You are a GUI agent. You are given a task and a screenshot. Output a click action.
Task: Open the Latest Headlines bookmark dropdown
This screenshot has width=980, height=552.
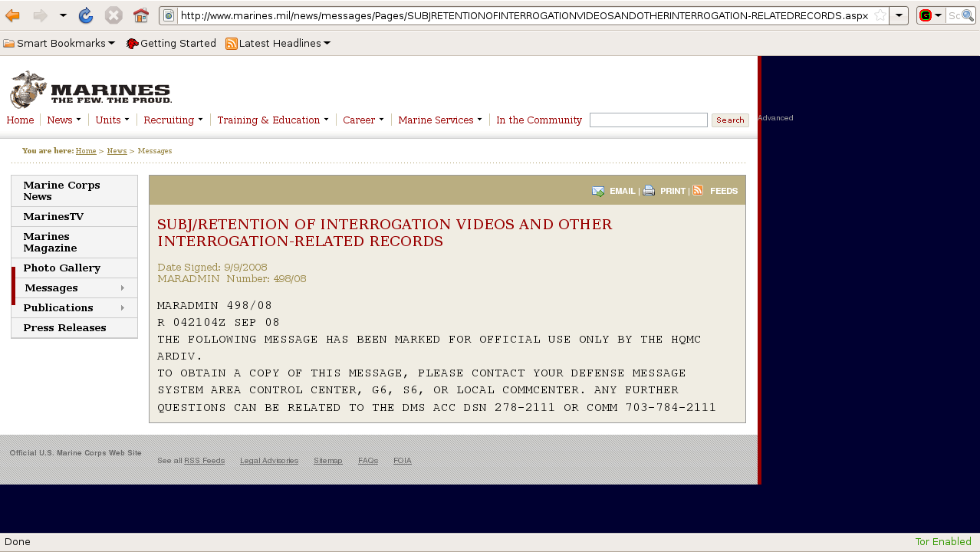(x=279, y=44)
